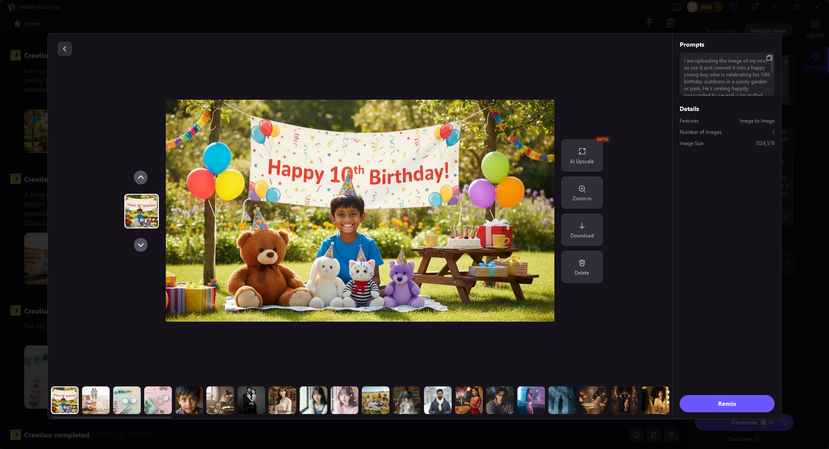Screen dimensions: 829x449
Task: Click the "1024,576" image size value
Action: (764, 143)
